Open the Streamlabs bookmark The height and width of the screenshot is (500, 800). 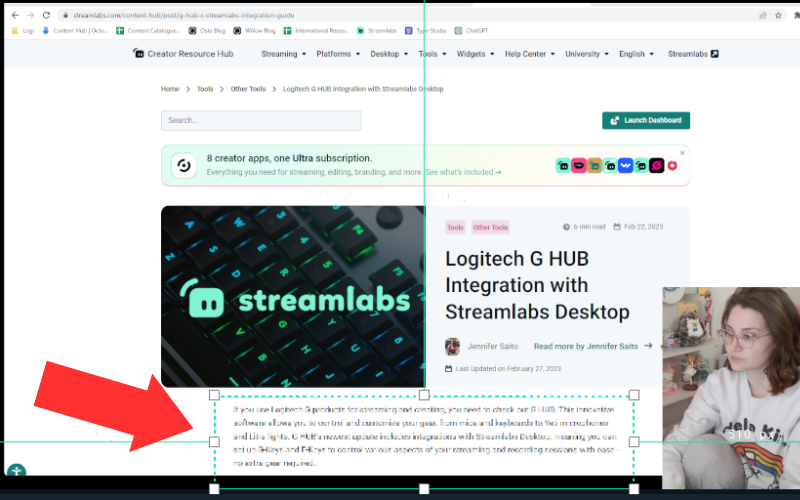click(x=377, y=31)
